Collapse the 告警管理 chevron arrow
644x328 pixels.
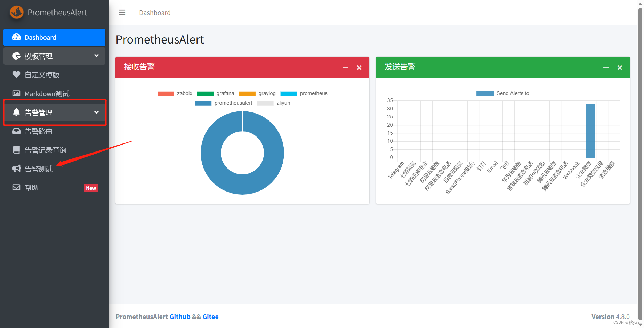pos(96,112)
